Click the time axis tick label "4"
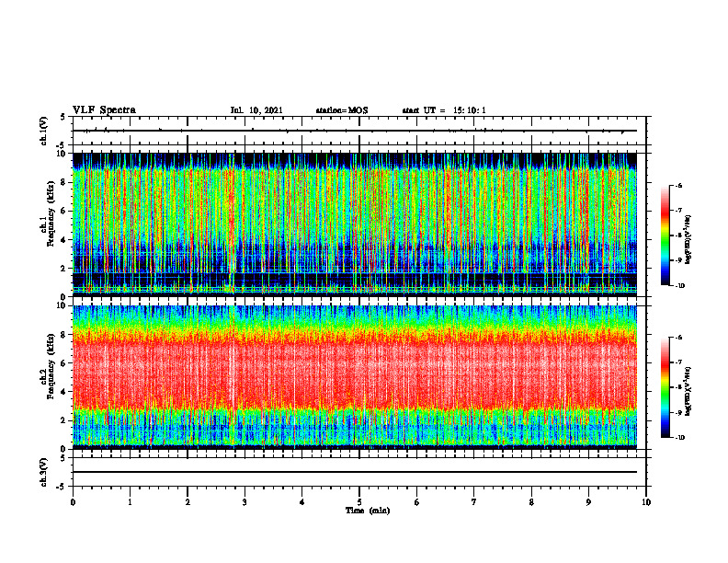728x563 pixels. [302, 502]
